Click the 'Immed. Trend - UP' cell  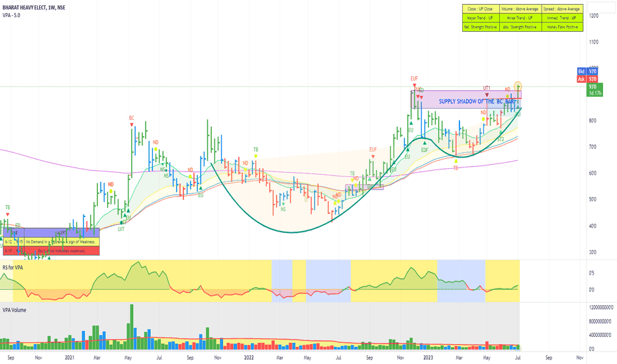tap(562, 18)
